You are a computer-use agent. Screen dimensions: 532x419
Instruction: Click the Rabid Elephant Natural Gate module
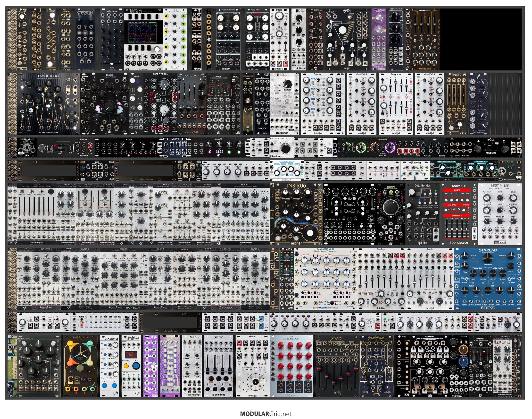tap(425, 40)
